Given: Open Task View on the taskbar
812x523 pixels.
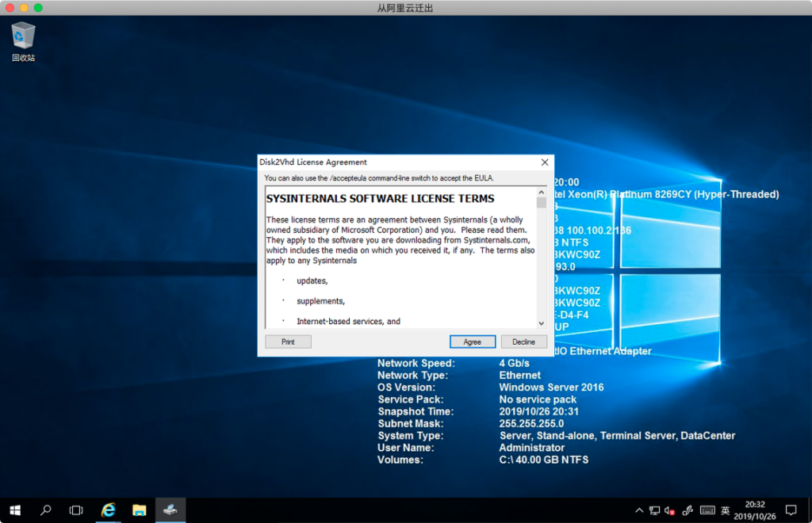Looking at the screenshot, I should 76,510.
